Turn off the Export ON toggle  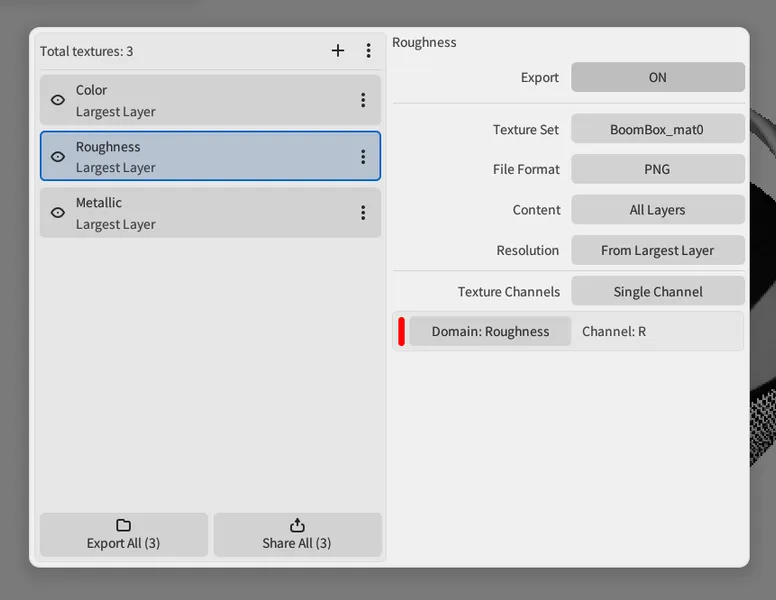(657, 78)
